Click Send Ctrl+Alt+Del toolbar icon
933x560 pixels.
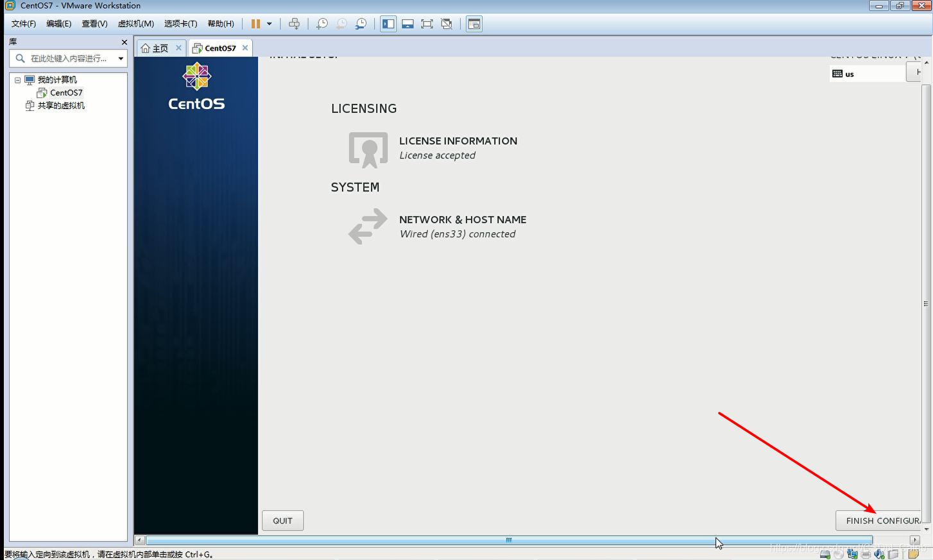click(294, 24)
